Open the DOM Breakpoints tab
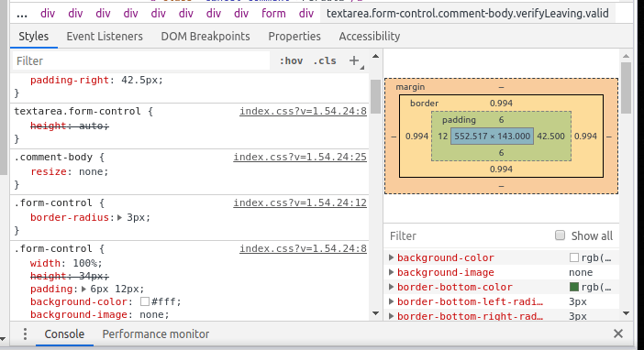644x350 pixels. click(205, 37)
